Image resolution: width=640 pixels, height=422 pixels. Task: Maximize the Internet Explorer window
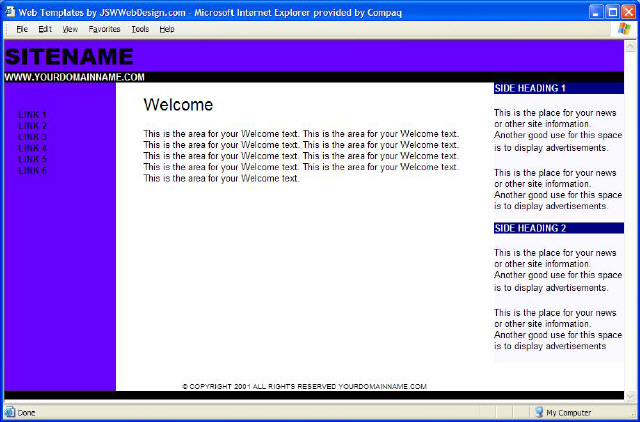click(612, 12)
